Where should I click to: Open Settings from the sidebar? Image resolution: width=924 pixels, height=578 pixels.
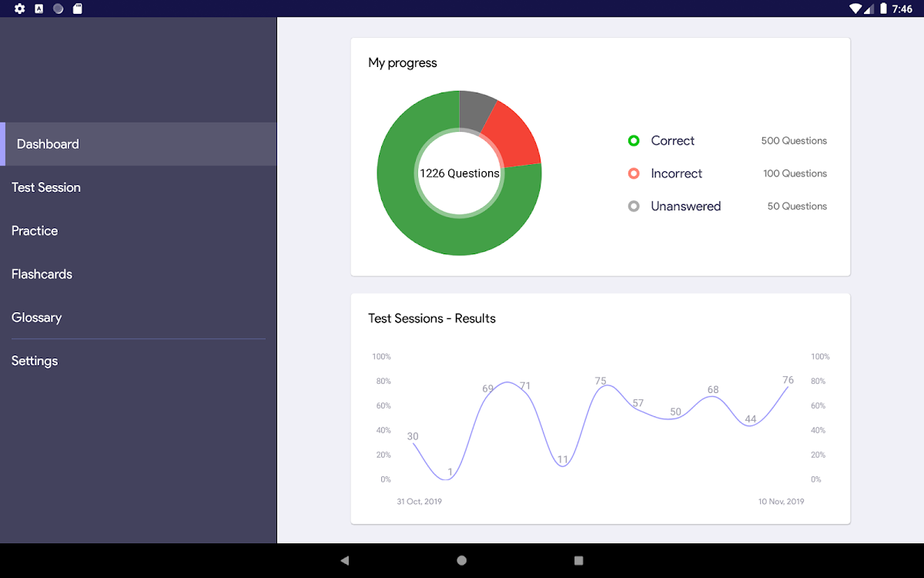[35, 361]
